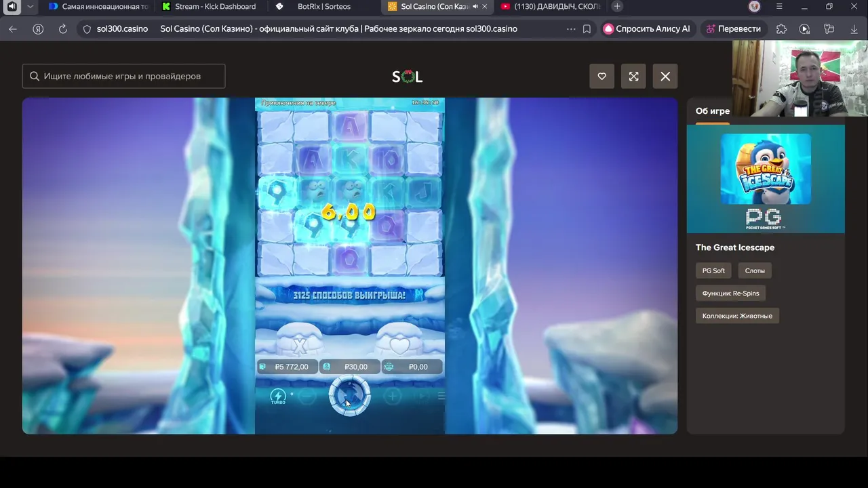Click the win amount ₽0,00
This screenshot has height=488, width=868.
point(412,367)
